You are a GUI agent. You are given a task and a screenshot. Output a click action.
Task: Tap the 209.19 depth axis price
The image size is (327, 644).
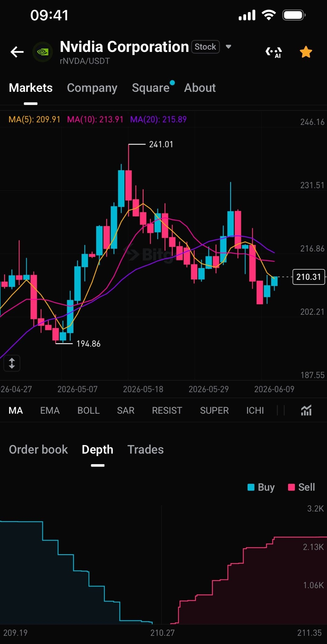point(15,633)
